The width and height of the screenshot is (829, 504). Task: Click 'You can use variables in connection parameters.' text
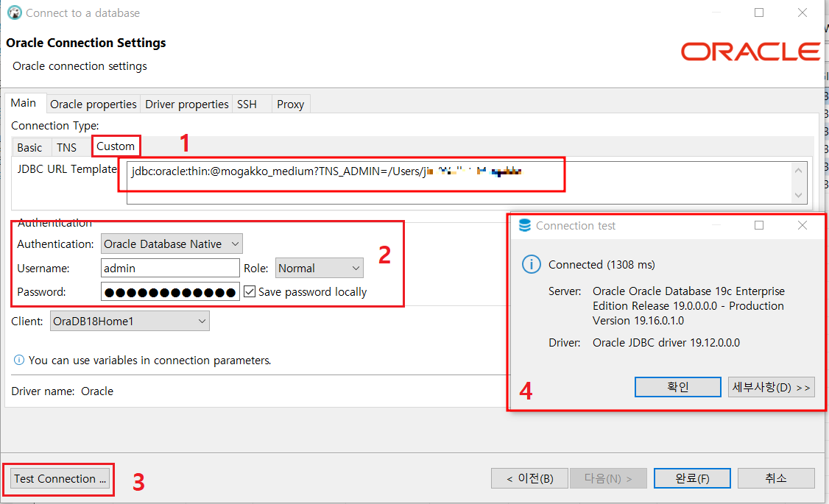pyautogui.click(x=149, y=361)
